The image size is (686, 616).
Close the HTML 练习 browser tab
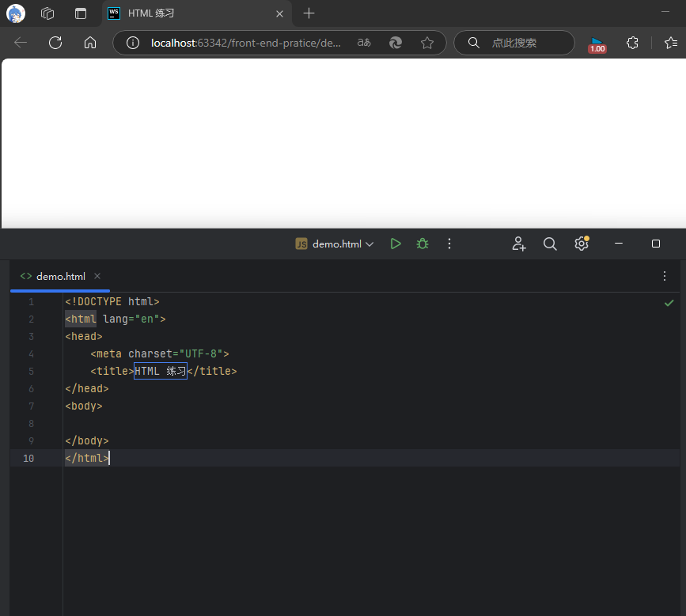click(x=279, y=14)
